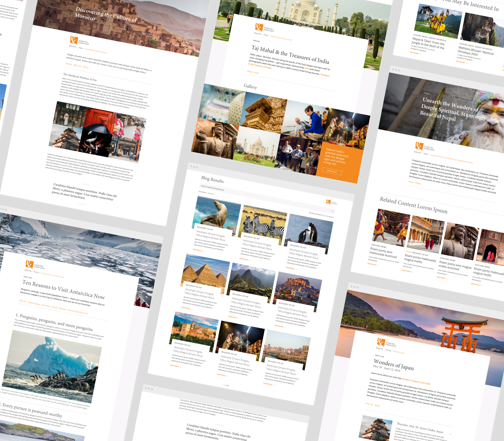
Task: Click the carousel previous arrow on Nepal image
Action: (x=420, y=18)
